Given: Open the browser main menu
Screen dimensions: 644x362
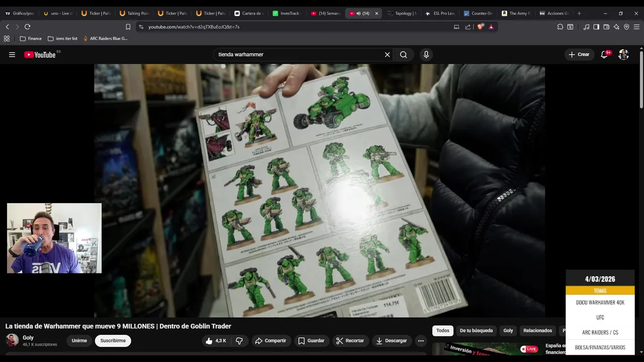Looking at the screenshot, I should [x=636, y=27].
